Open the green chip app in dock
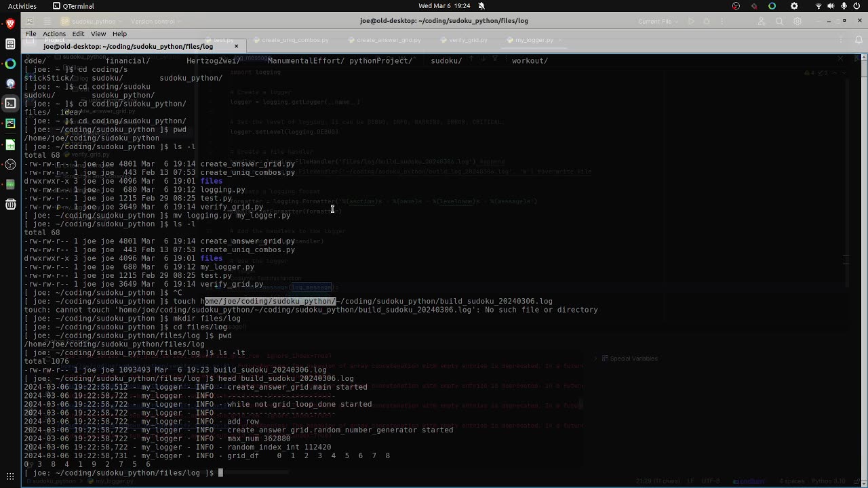This screenshot has width=868, height=488. pyautogui.click(x=10, y=184)
